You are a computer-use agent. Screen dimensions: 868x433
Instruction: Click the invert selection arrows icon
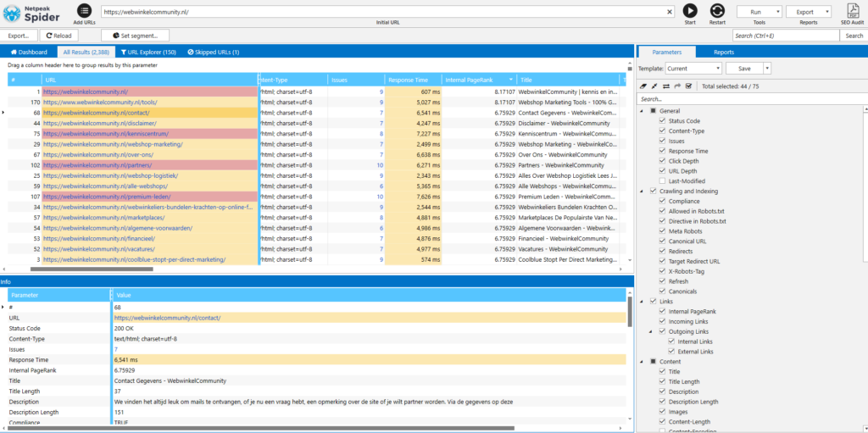point(665,86)
